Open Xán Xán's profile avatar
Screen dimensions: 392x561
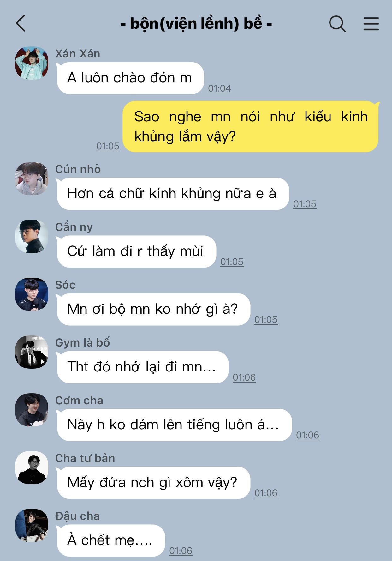point(32,63)
